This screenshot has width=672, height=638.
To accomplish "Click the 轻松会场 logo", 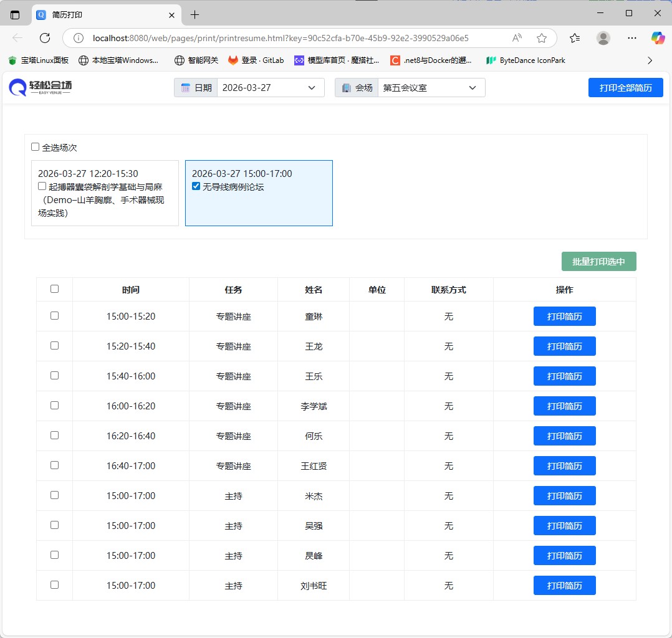I will pos(41,87).
